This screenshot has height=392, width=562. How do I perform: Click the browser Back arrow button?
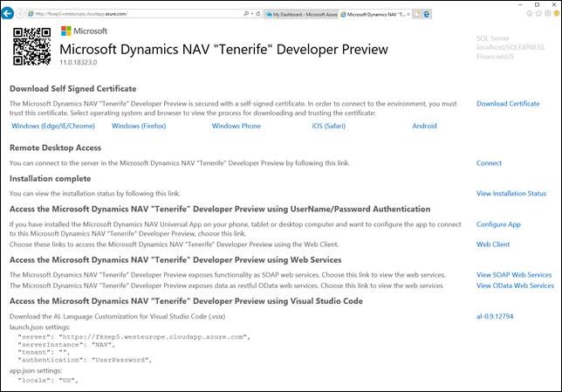pyautogui.click(x=10, y=14)
